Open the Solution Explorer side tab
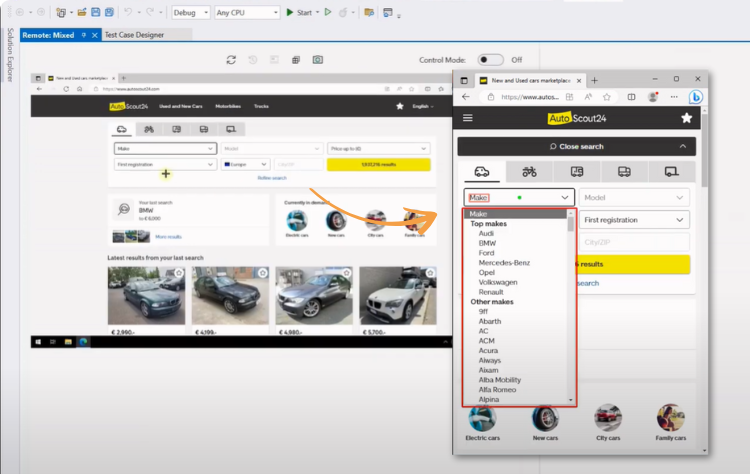This screenshot has width=750, height=474. [x=10, y=55]
